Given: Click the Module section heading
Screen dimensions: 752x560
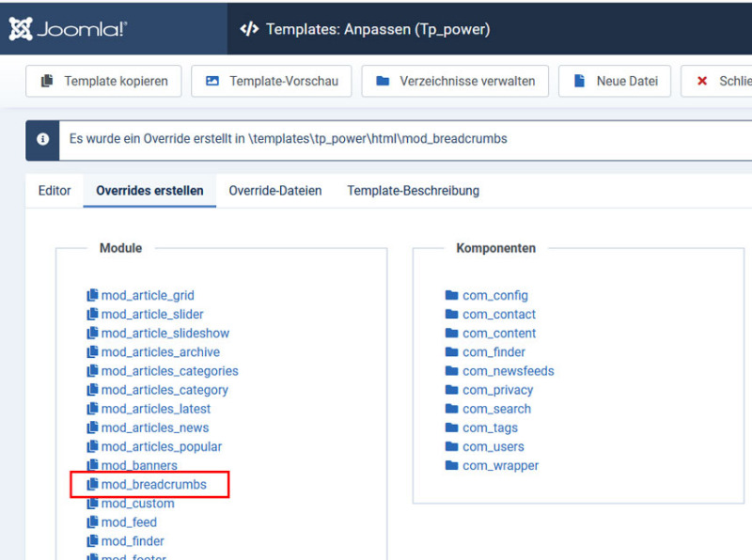Looking at the screenshot, I should [x=121, y=248].
